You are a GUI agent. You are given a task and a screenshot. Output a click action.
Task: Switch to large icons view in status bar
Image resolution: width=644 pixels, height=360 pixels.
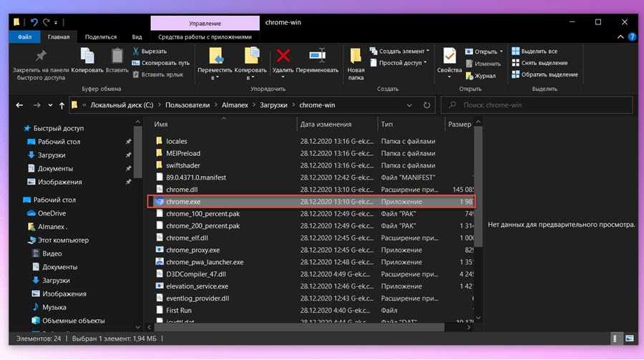point(628,338)
